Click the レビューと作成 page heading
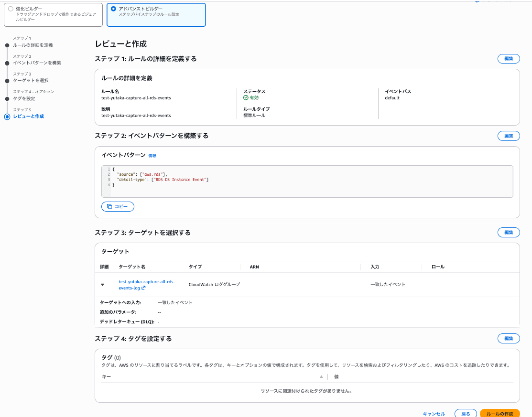Screen dimensions: 532x417 pyautogui.click(x=121, y=44)
